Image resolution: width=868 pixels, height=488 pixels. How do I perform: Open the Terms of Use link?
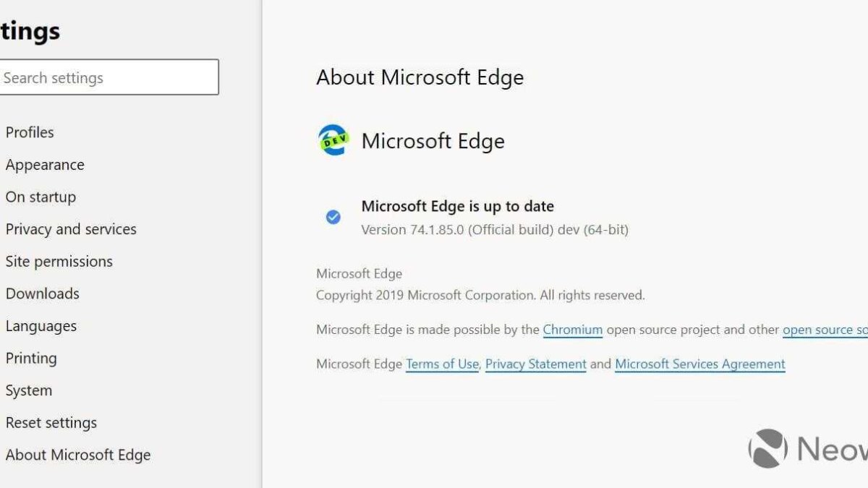[441, 364]
